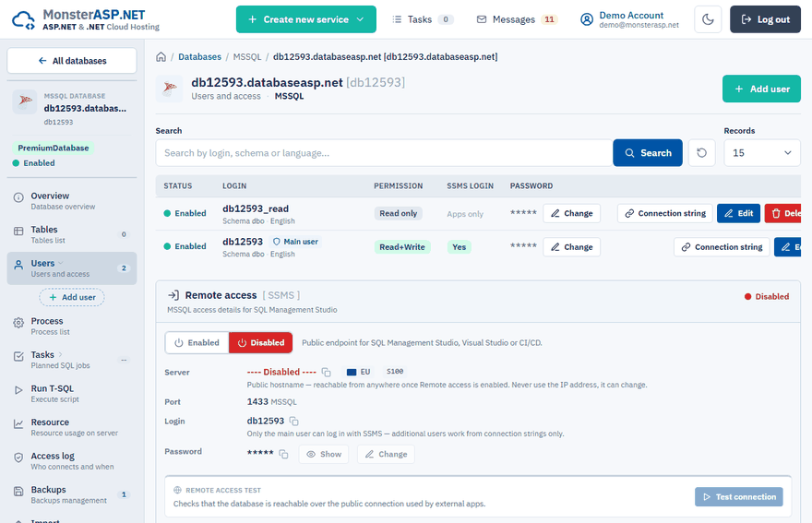Copy the db12593 login icon

coord(294,421)
